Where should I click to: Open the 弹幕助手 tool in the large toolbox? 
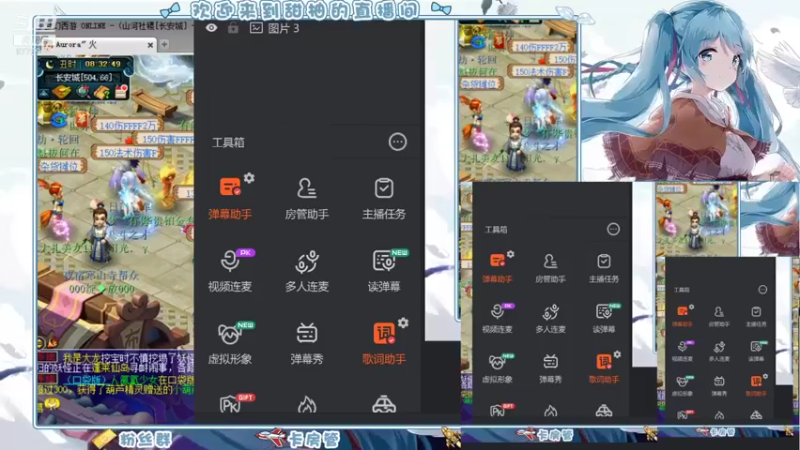[x=230, y=198]
